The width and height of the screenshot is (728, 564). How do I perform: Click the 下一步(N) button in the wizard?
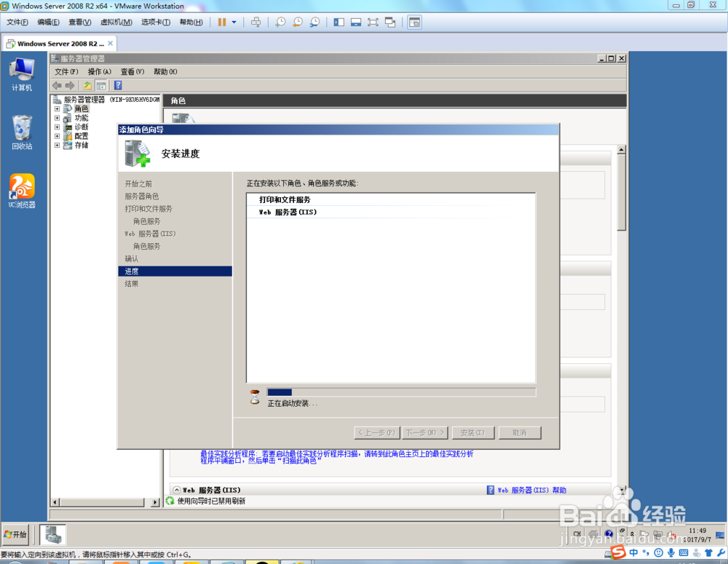click(424, 432)
